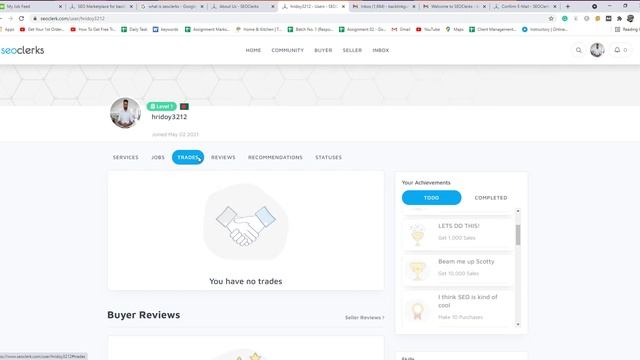Select the STATUSES profile tab
Viewport: 640px width, 360px height.
[329, 157]
